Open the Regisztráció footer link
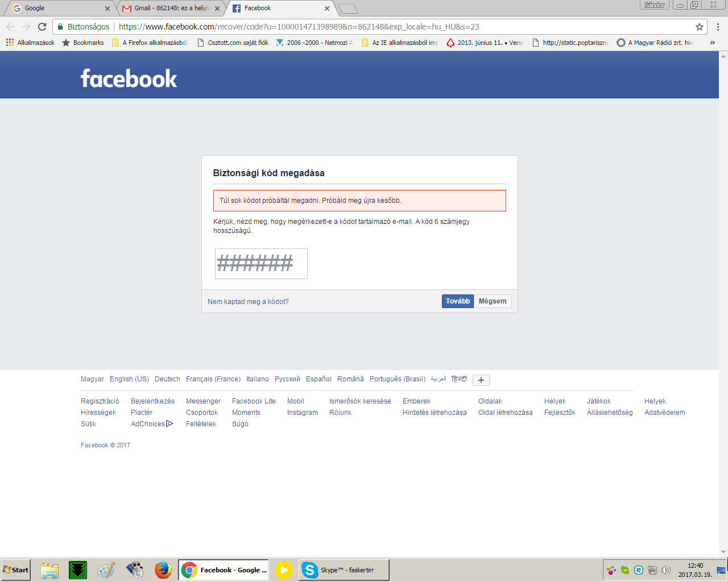Viewport: 728px width, 582px height. pos(100,401)
